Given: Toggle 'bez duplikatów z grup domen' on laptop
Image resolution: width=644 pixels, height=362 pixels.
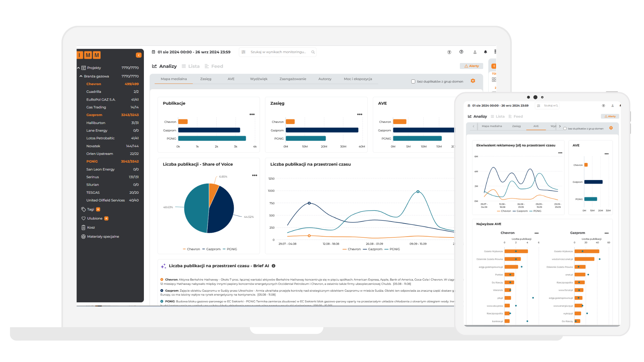Looking at the screenshot, I should [413, 81].
